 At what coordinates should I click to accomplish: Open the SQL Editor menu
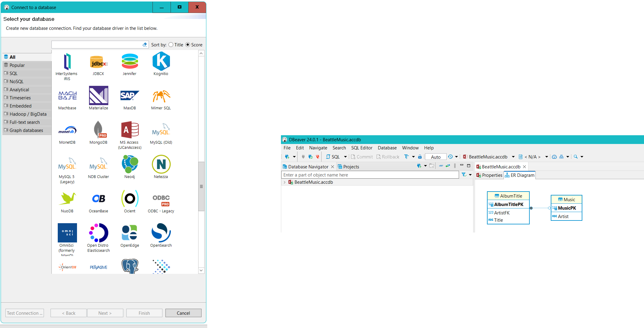(362, 148)
